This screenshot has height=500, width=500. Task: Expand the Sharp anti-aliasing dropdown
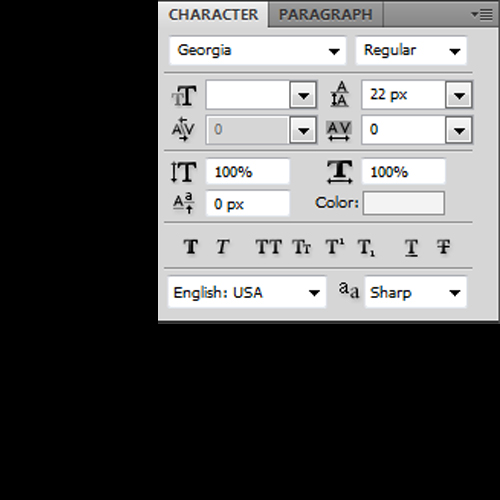click(x=416, y=292)
